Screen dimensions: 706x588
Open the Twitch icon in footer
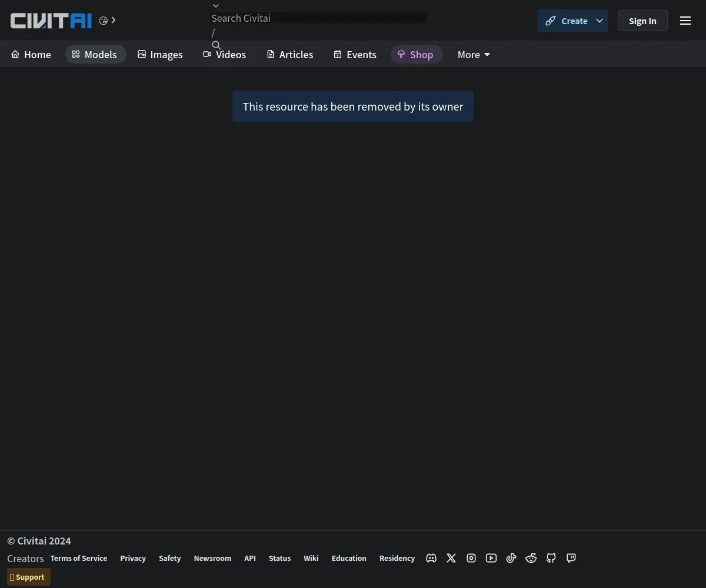[x=571, y=558]
